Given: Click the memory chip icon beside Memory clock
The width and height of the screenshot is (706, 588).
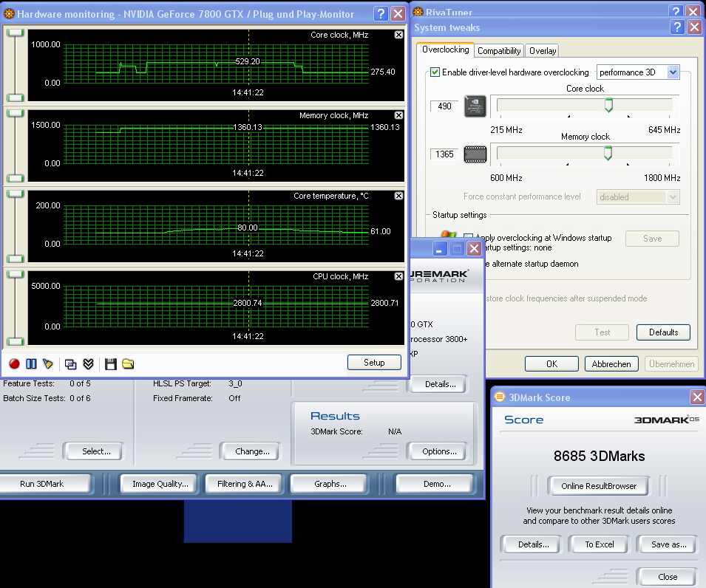Looking at the screenshot, I should point(475,154).
